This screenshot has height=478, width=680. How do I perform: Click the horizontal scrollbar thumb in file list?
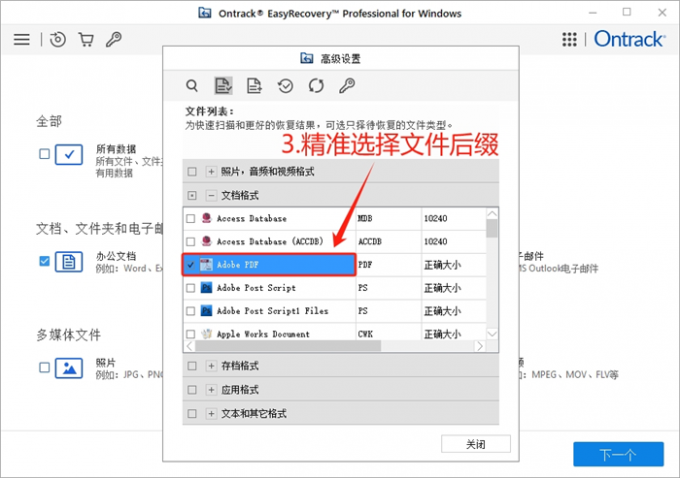point(288,346)
